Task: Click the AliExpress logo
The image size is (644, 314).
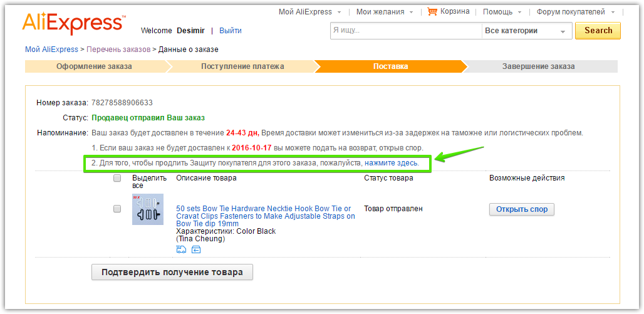Action: [x=74, y=23]
